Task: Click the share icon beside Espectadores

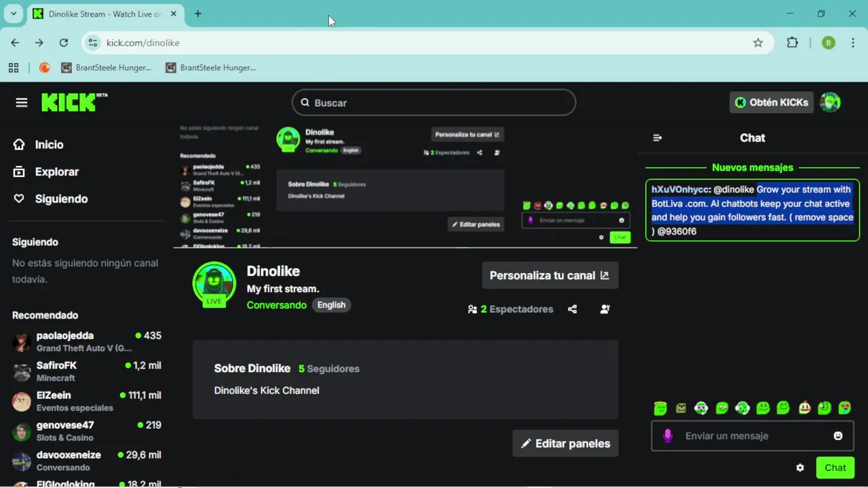Action: 572,309
